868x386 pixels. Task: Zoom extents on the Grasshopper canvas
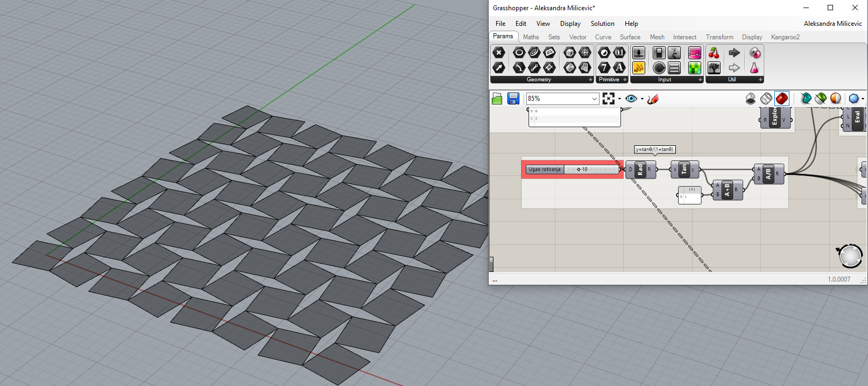point(609,99)
